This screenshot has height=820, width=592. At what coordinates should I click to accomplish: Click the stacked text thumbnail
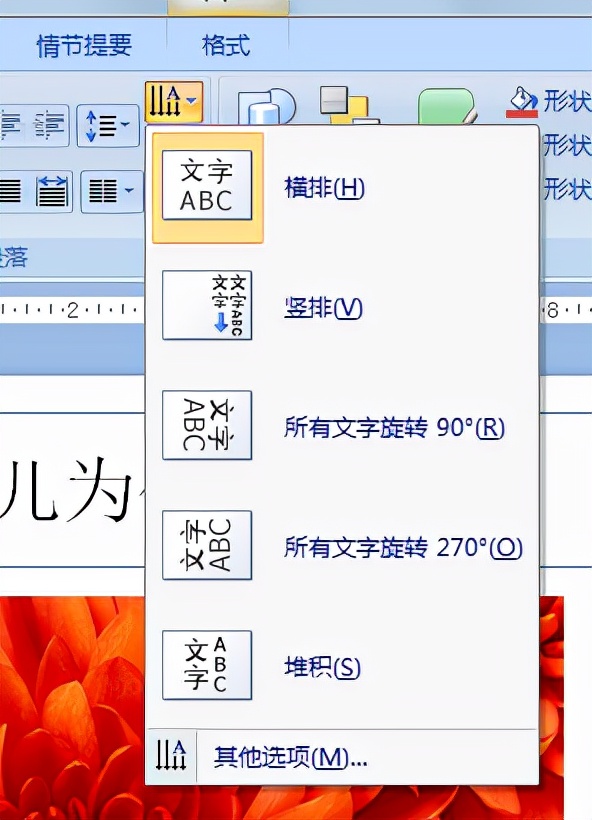(x=207, y=665)
